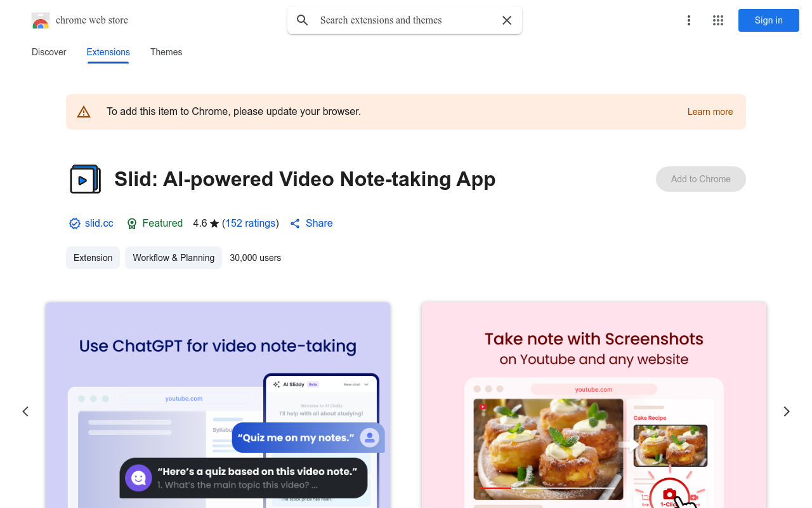Focus the Search extensions and themes field

click(x=405, y=20)
